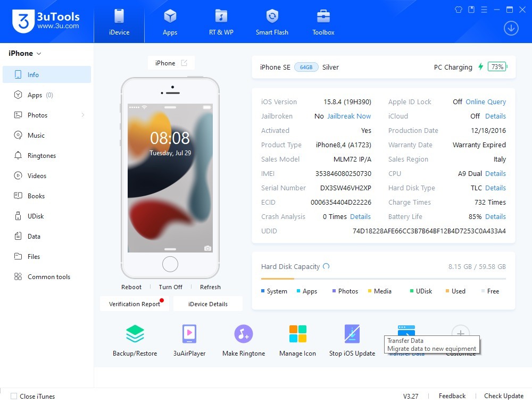Click the UDisk legend color swatch
This screenshot has width=532, height=404.
[412, 291]
